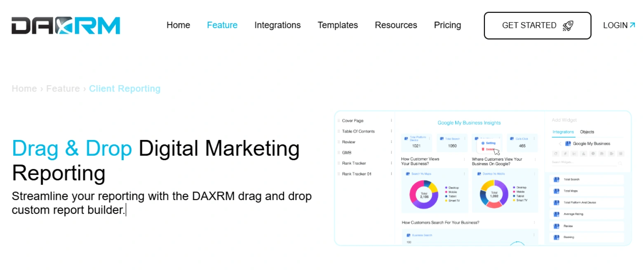Click the arrow icon beside LOGIN
Viewport: 644px width, 273px height.
point(632,25)
